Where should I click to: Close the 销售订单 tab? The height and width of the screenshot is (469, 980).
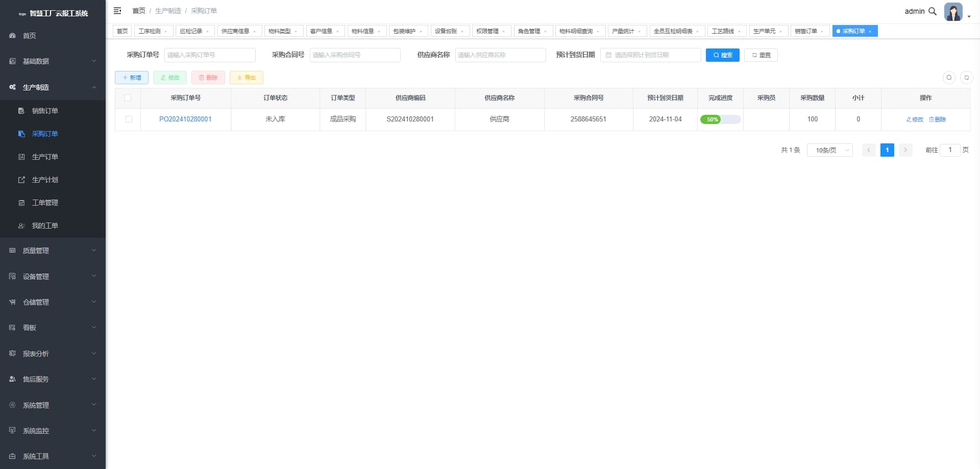point(822,32)
